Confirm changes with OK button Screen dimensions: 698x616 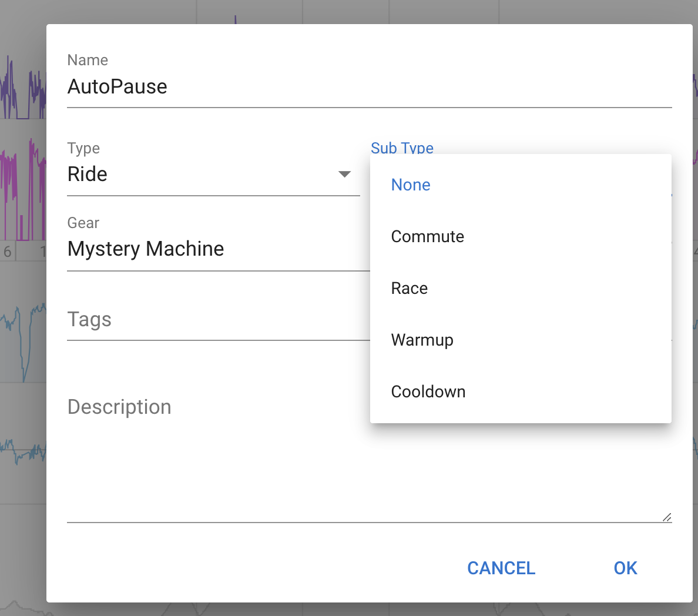pyautogui.click(x=625, y=568)
